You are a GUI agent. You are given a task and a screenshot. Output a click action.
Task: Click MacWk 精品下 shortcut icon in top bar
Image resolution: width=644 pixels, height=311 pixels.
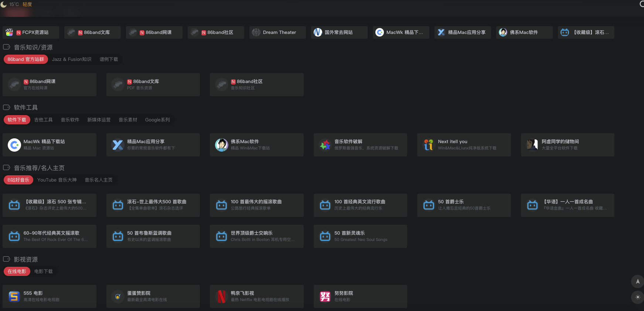click(379, 32)
